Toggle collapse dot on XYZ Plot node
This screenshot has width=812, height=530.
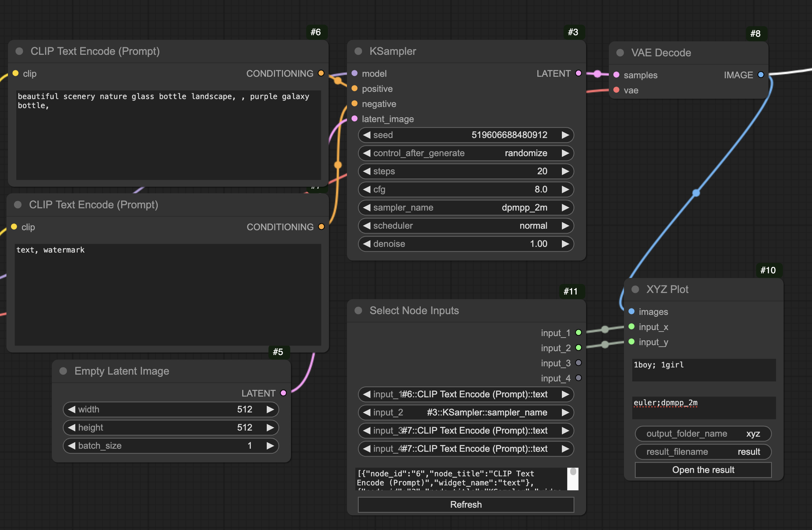tap(635, 289)
